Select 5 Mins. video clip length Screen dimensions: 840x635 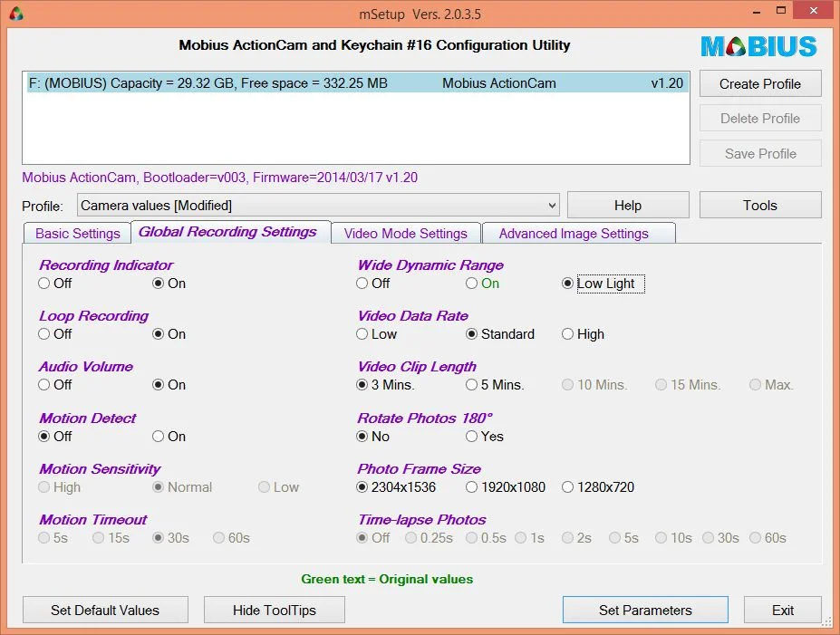point(495,385)
